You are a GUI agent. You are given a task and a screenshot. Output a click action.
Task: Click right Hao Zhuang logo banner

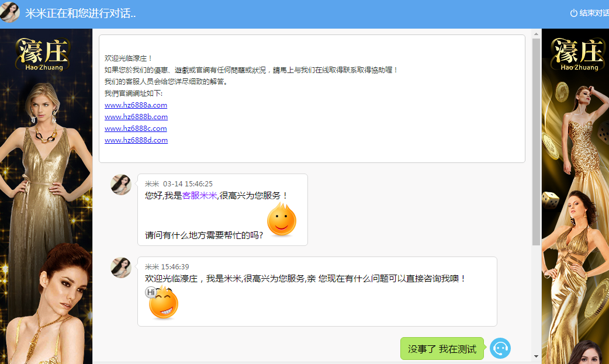click(579, 54)
